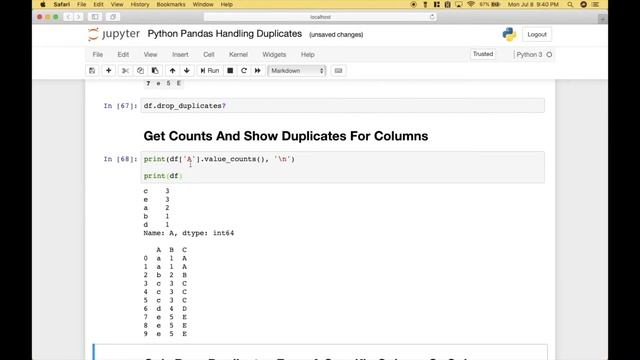This screenshot has width=640, height=360.
Task: Open the History menu in menu bar
Action: 140,4
